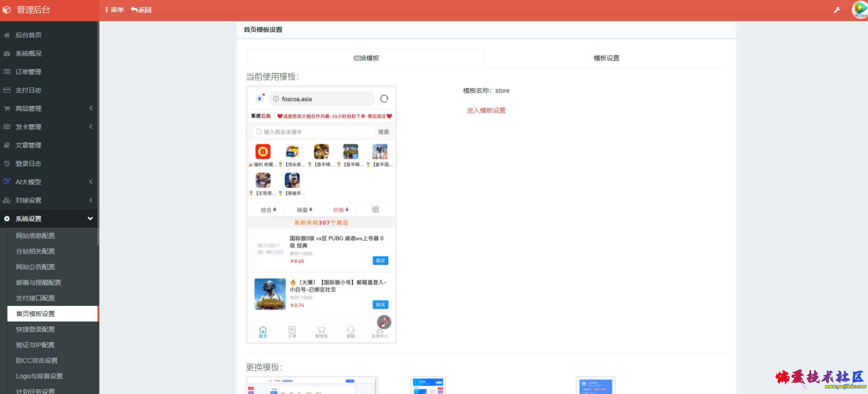
Task: Click the current store template preview image
Action: tap(321, 214)
